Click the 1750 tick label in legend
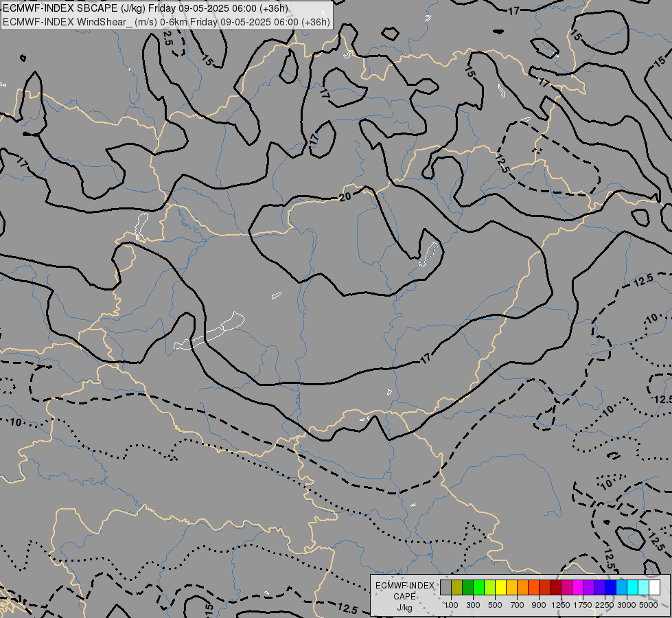 coord(583,605)
